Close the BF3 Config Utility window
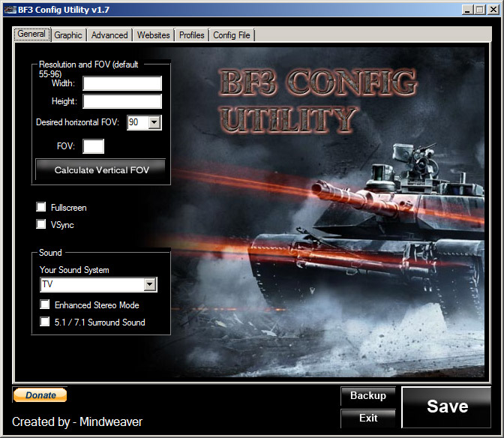Image resolution: width=504 pixels, height=438 pixels. 493,10
